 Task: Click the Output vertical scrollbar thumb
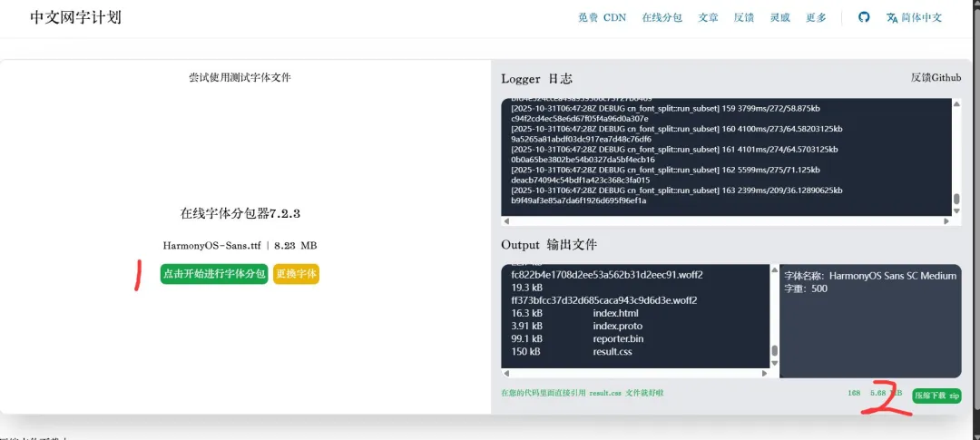(x=774, y=352)
